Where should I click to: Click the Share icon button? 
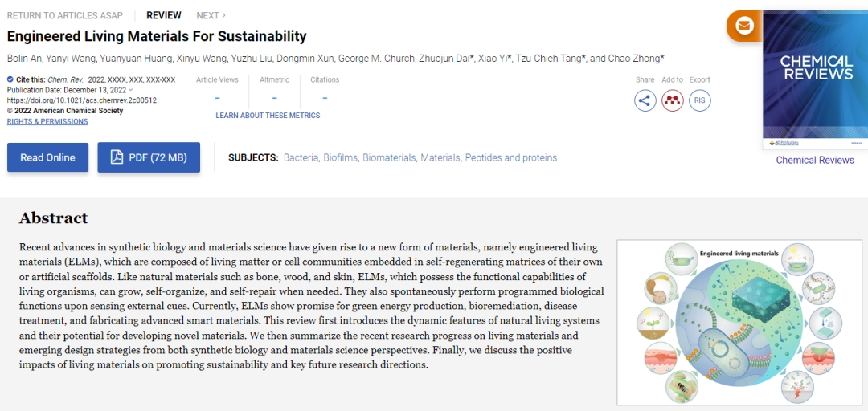point(645,100)
